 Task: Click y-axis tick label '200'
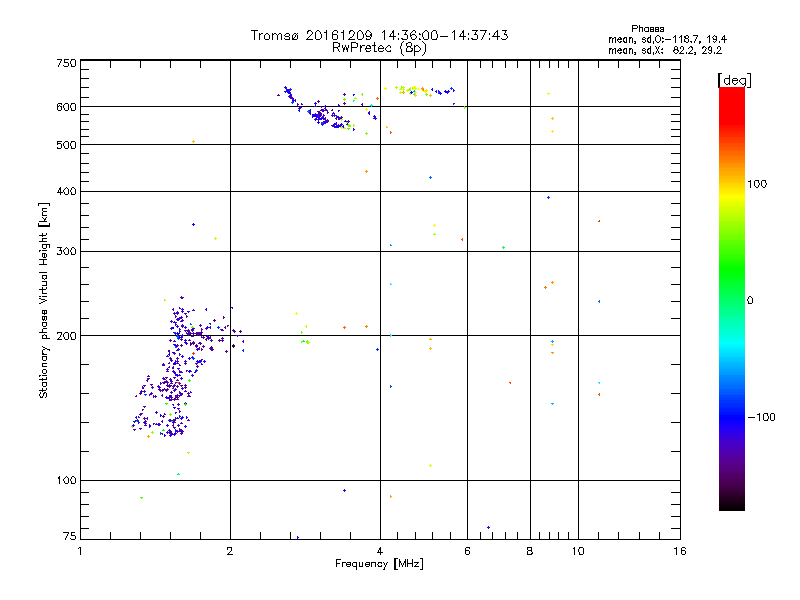[66, 336]
